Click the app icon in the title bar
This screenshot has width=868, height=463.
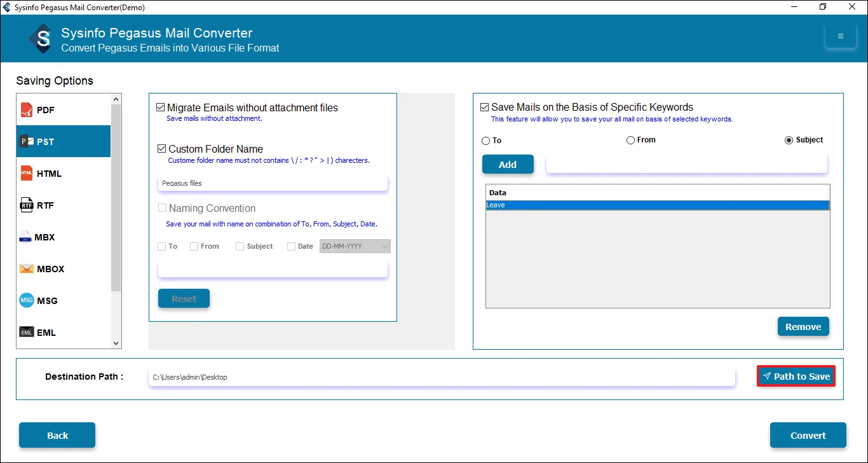(7, 7)
